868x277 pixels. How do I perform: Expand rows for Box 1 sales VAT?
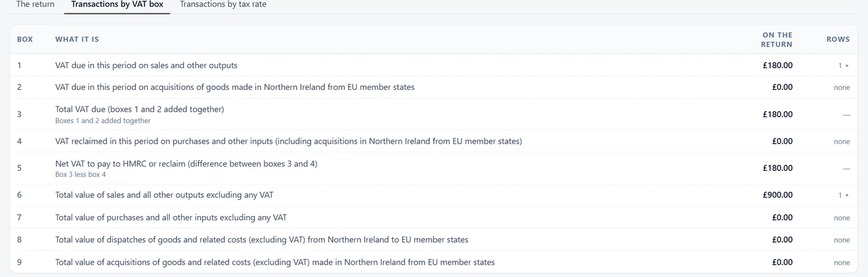(x=843, y=65)
